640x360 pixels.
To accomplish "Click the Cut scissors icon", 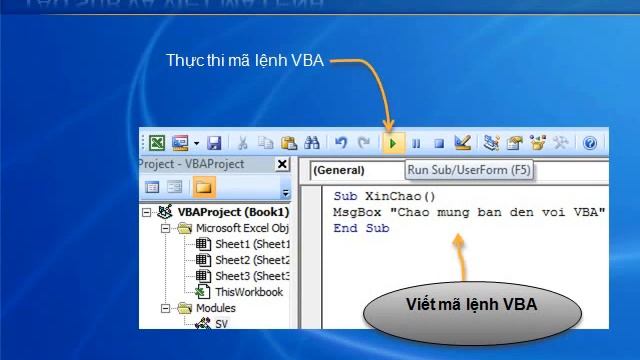I will coord(242,143).
